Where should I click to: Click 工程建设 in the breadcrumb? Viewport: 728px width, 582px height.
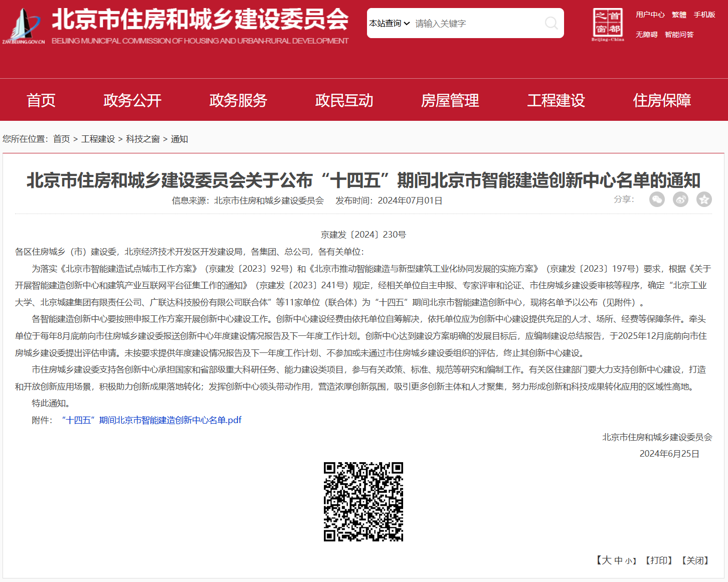coord(98,139)
